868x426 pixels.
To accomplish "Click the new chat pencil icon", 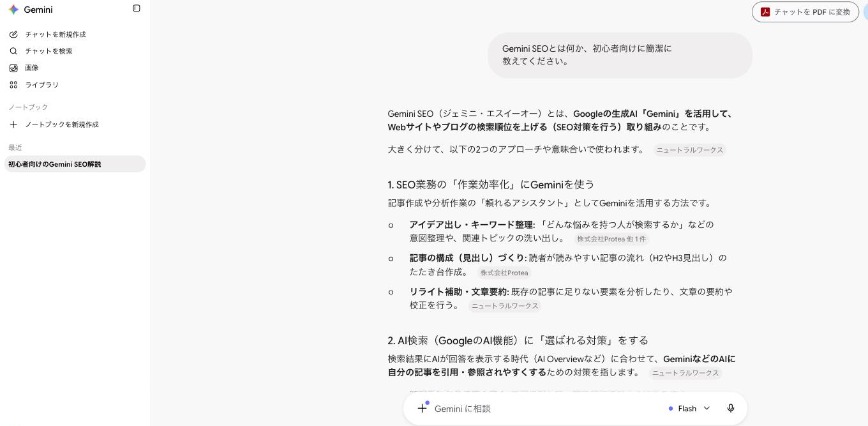I will (x=13, y=34).
